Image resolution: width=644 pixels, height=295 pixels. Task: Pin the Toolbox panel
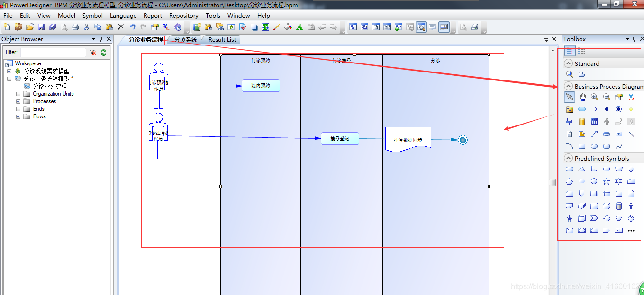[635, 39]
